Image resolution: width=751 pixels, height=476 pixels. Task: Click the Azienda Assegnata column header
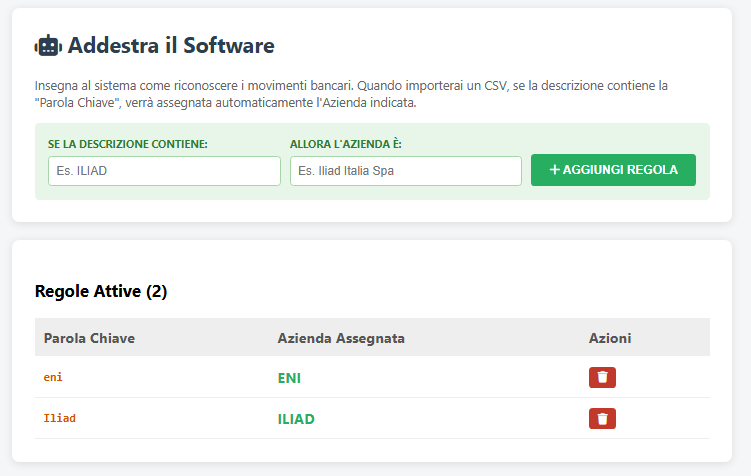pos(341,338)
